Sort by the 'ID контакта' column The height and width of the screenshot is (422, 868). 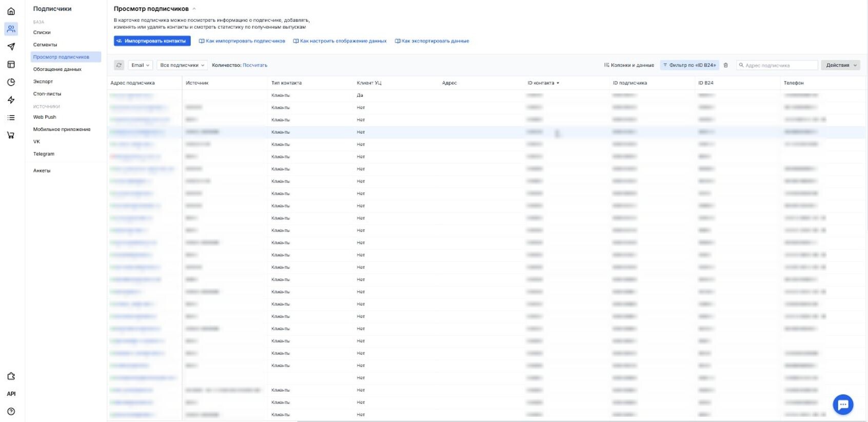(x=543, y=83)
